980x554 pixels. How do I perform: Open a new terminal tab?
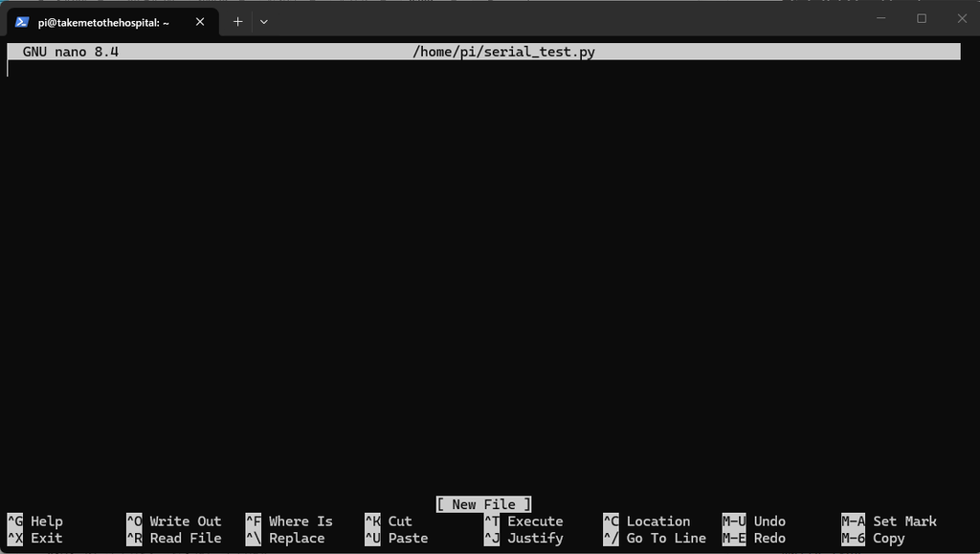pyautogui.click(x=237, y=22)
